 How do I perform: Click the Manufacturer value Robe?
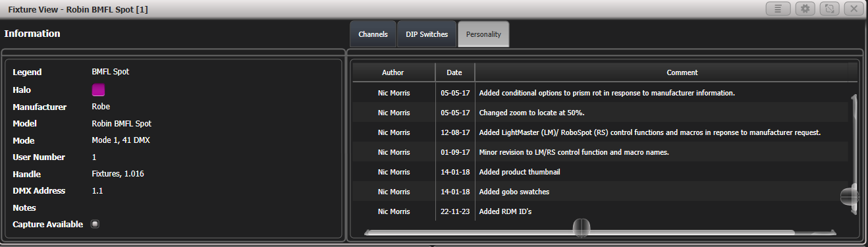(x=101, y=106)
